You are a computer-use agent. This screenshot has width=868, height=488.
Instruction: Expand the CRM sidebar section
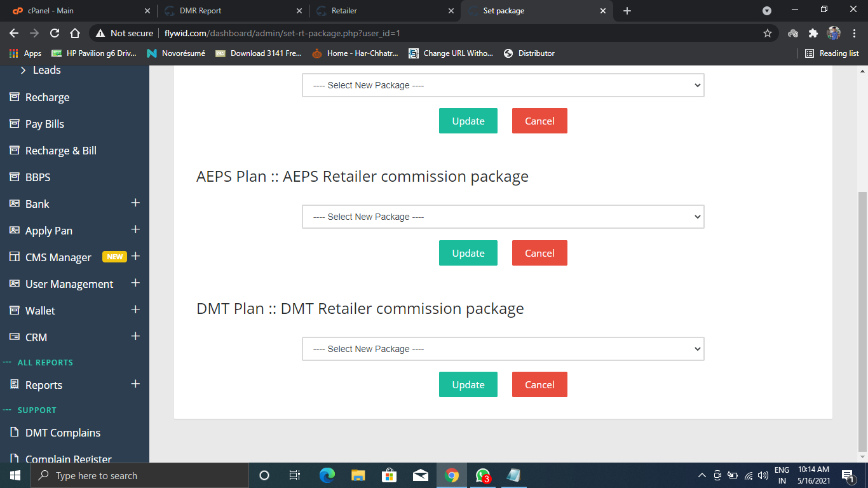[135, 337]
